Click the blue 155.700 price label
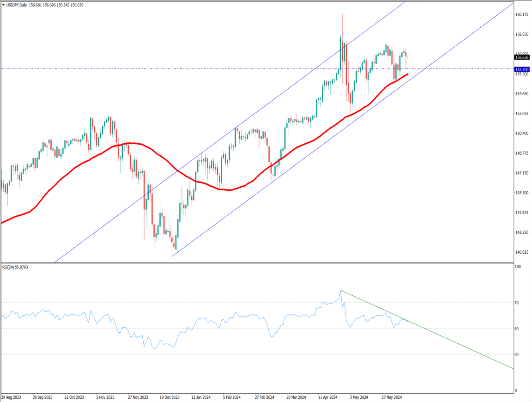The image size is (532, 402). 522,70
